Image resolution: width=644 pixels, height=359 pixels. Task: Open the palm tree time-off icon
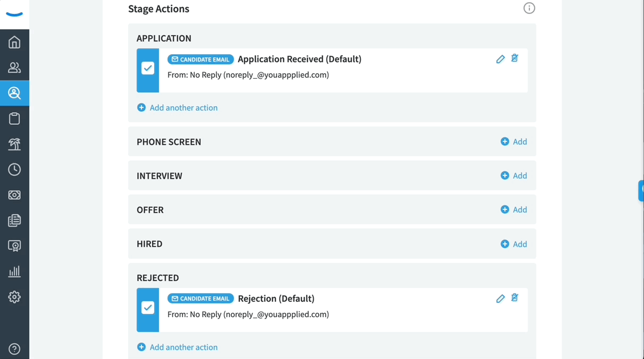coord(14,144)
